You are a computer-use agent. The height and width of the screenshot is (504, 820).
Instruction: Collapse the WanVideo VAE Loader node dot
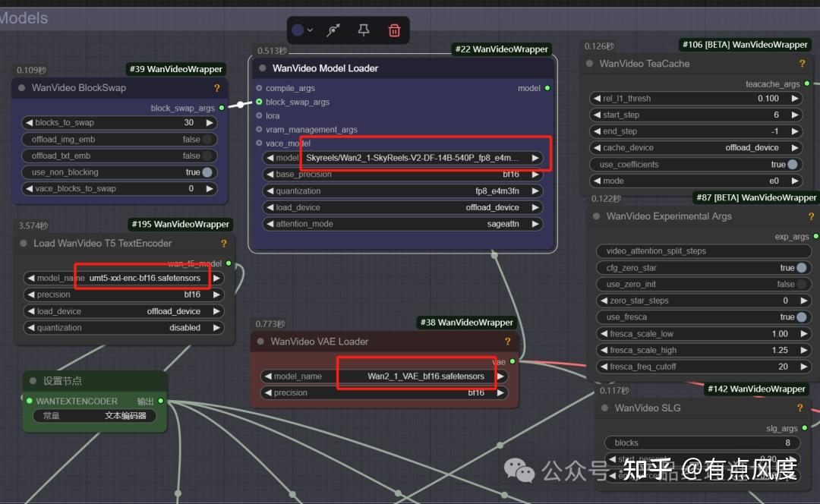coord(260,342)
